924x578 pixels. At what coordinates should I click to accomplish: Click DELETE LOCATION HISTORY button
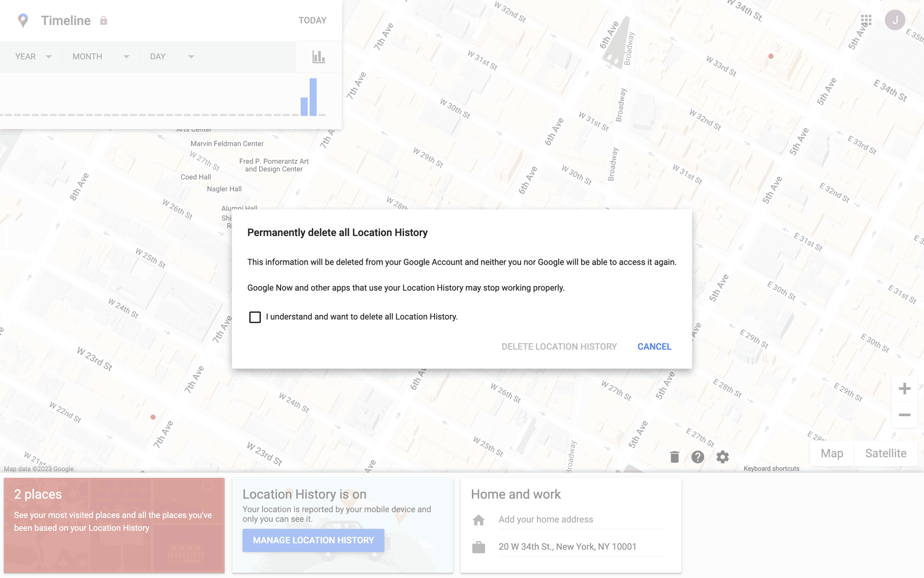[559, 346]
